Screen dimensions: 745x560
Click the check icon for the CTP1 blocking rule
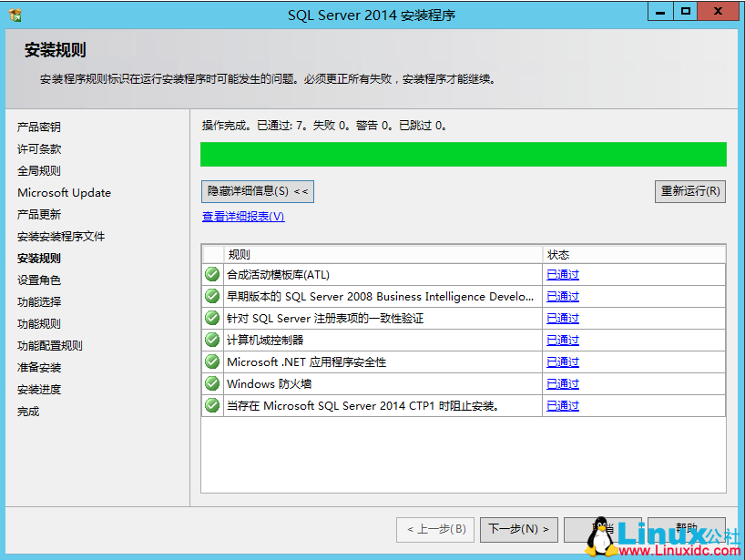[211, 405]
